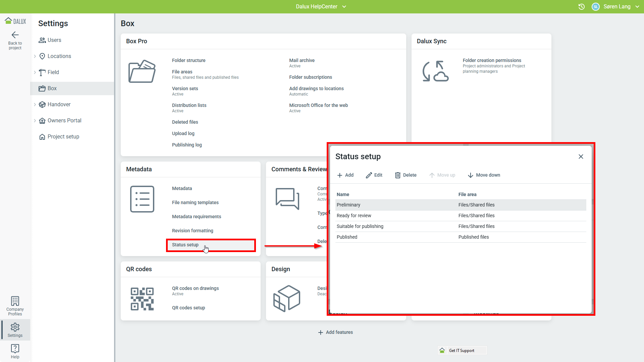Screen dimensions: 644x362
Task: Select Users in the Settings menu
Action: point(54,40)
